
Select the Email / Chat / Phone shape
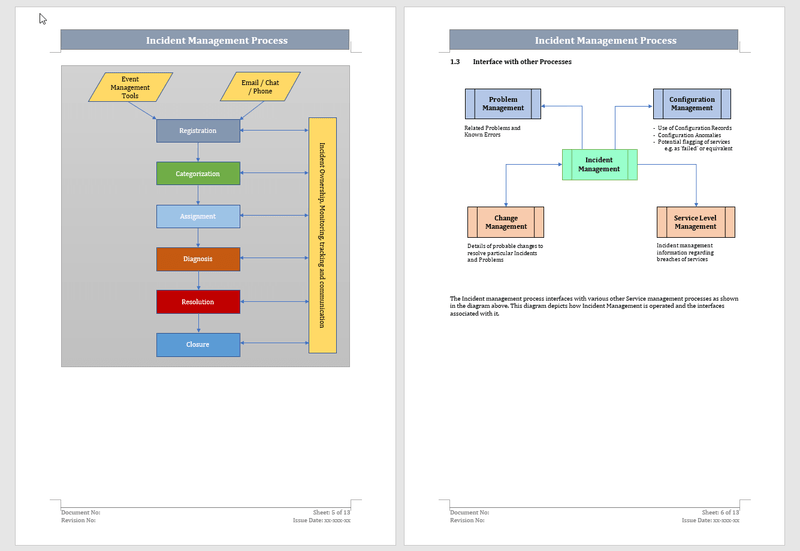coord(262,87)
